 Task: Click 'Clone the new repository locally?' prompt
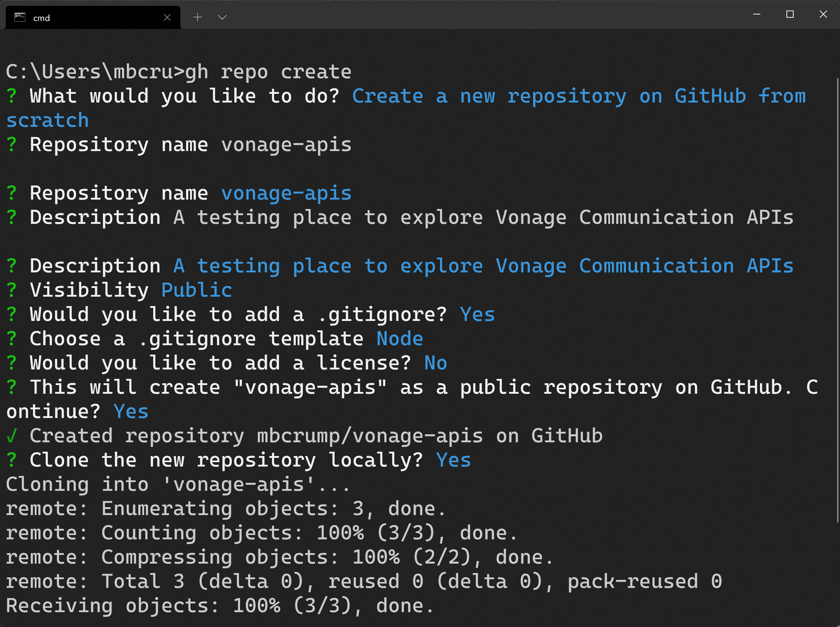(226, 460)
